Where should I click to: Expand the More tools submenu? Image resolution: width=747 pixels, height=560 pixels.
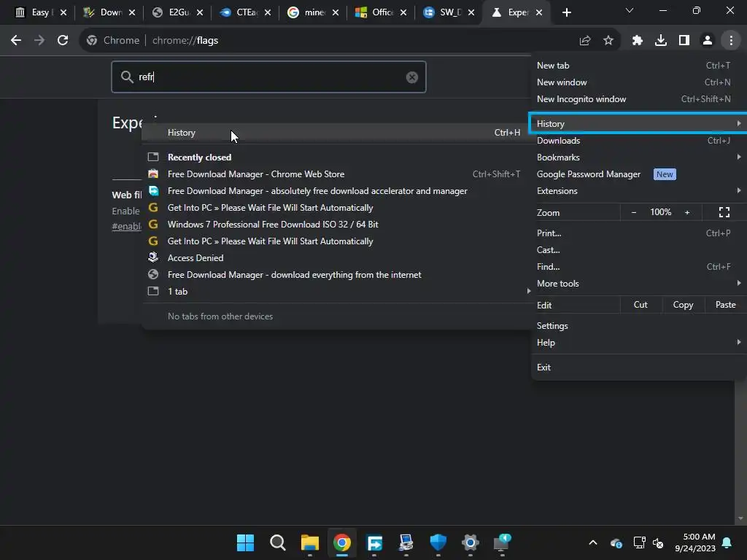click(638, 284)
